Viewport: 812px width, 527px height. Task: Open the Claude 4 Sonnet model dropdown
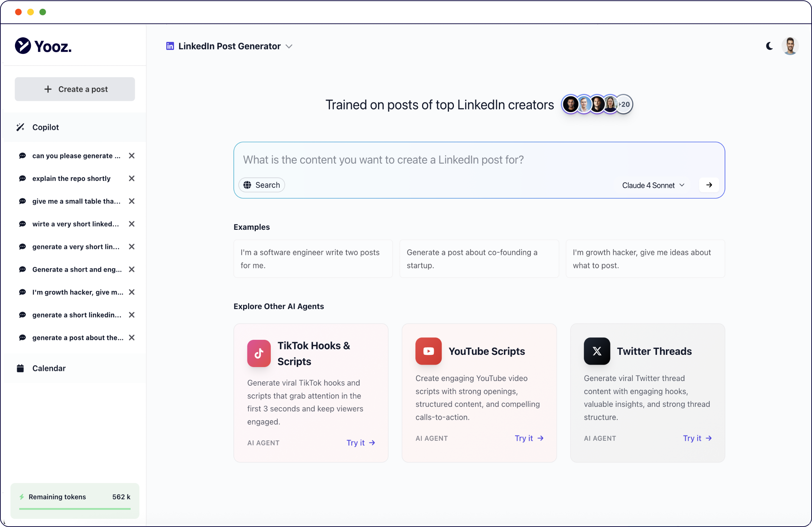point(653,185)
